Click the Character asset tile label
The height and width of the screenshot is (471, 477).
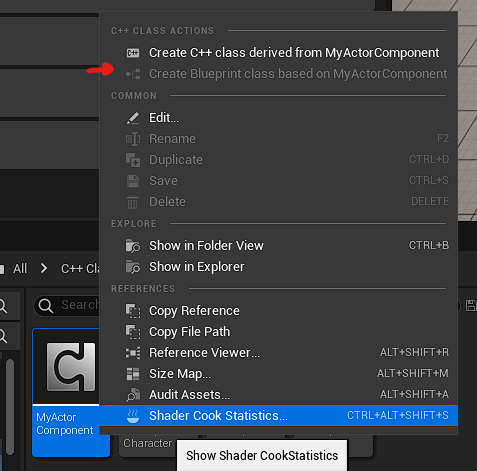(x=148, y=443)
